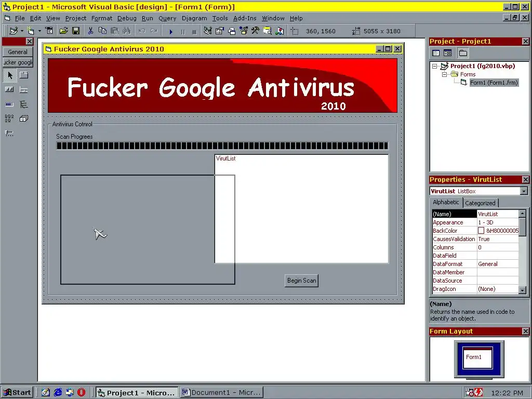This screenshot has width=532, height=399.
Task: Open the dropdown arrow beside Add Form icon
Action: click(39, 31)
